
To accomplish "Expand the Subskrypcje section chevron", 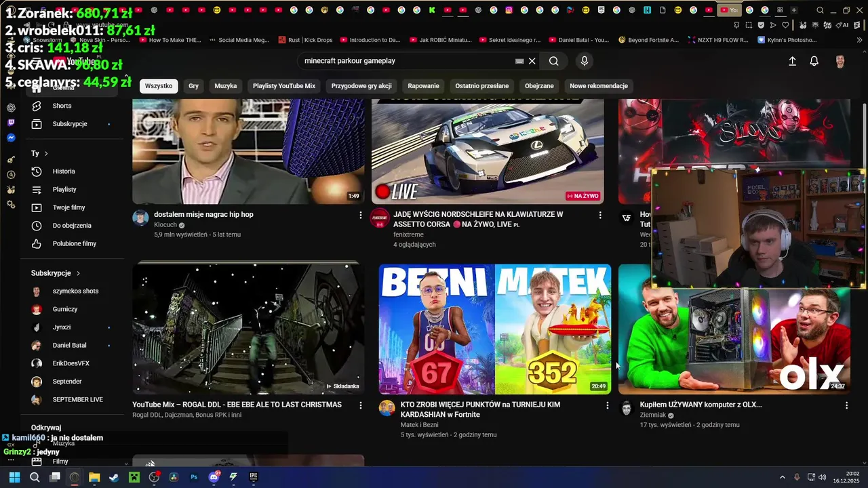I will point(78,273).
